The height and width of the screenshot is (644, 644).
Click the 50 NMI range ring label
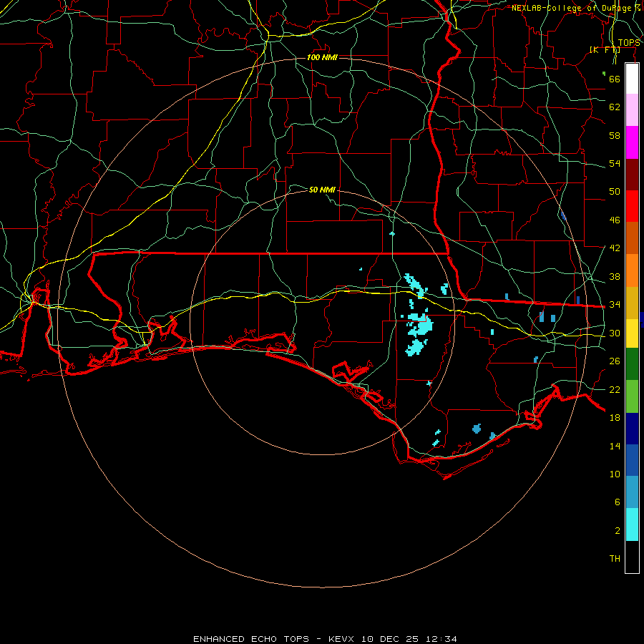(322, 190)
